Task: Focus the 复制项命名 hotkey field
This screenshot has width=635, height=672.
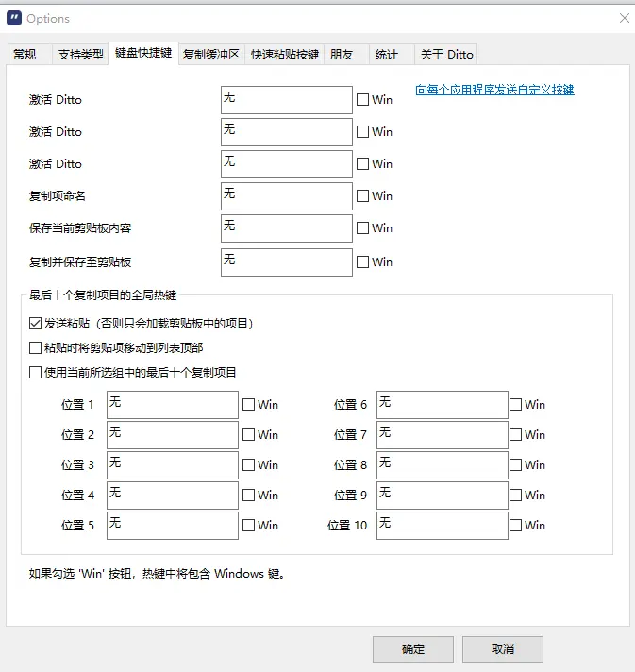Action: 287,196
